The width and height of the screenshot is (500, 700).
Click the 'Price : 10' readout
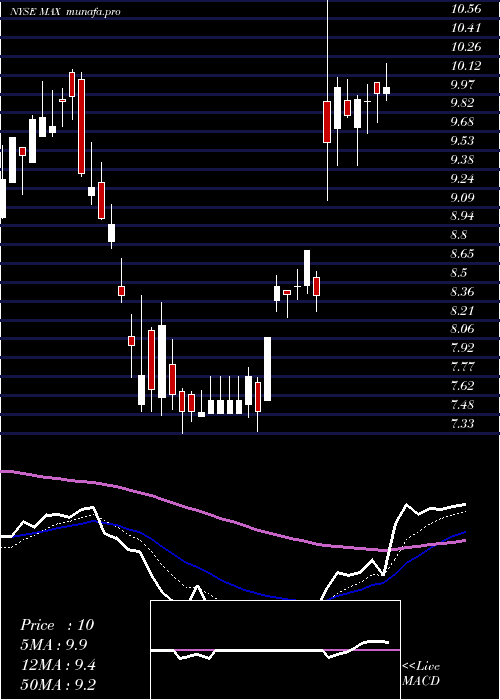[57, 625]
